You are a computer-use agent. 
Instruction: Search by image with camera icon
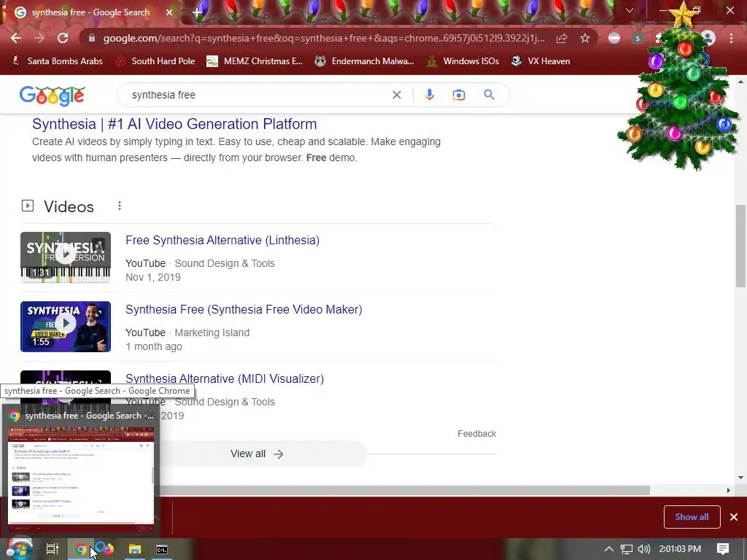(459, 95)
